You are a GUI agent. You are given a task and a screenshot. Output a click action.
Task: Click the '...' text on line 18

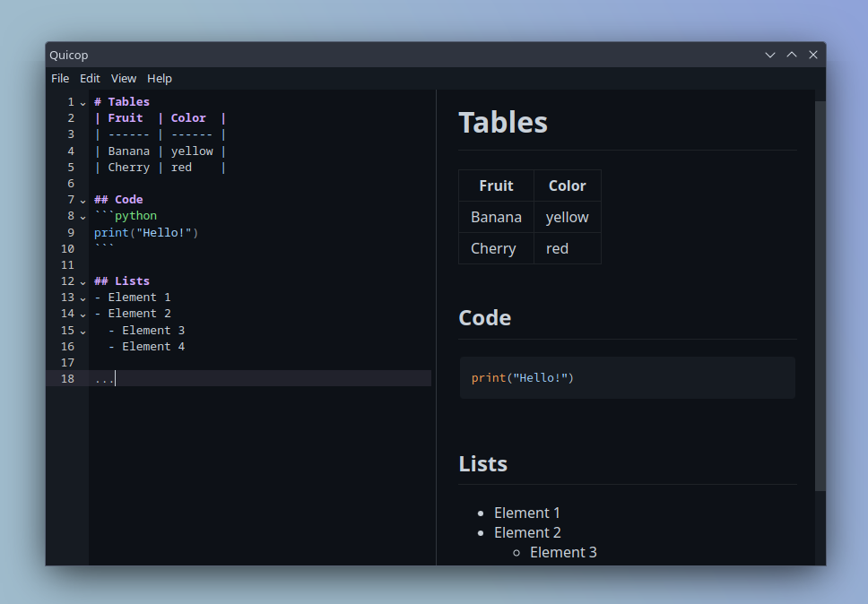tap(104, 379)
